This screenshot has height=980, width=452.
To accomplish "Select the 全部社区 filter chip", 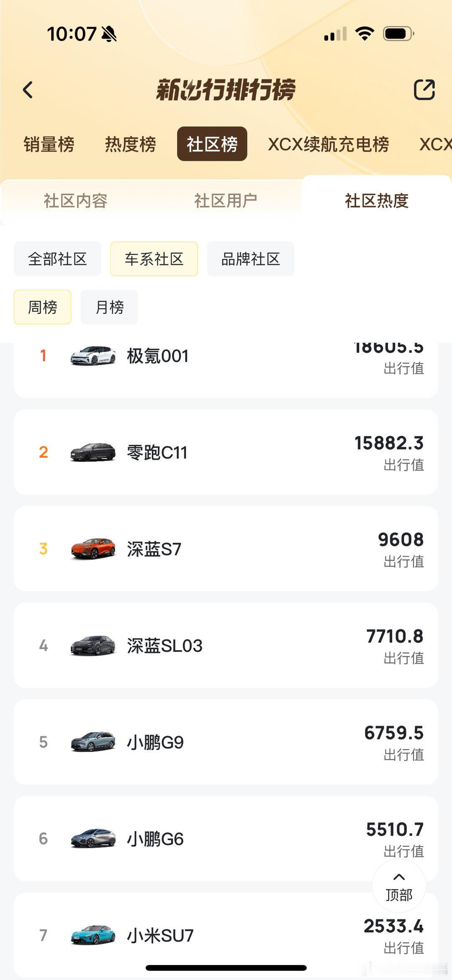I will click(57, 259).
